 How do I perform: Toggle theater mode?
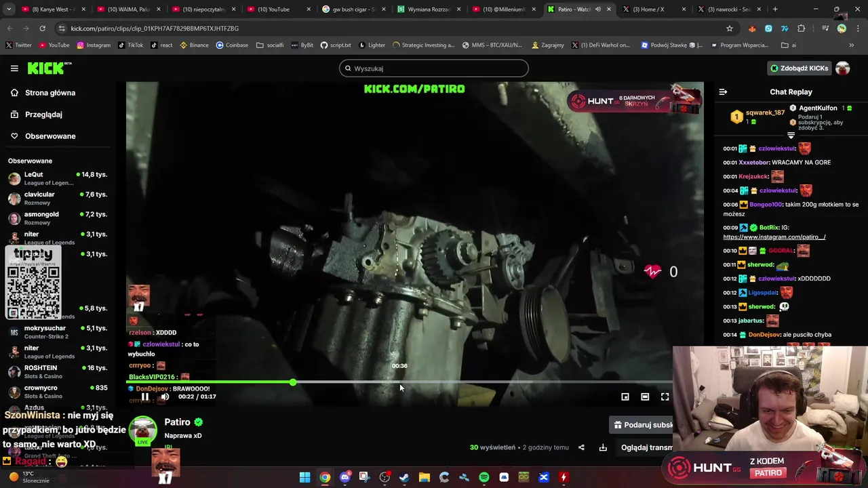(645, 397)
